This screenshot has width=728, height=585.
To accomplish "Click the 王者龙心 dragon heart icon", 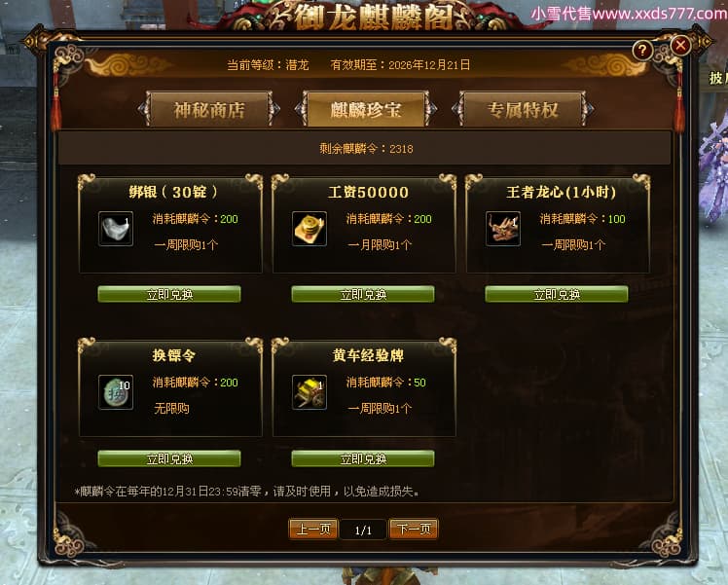I will click(503, 229).
